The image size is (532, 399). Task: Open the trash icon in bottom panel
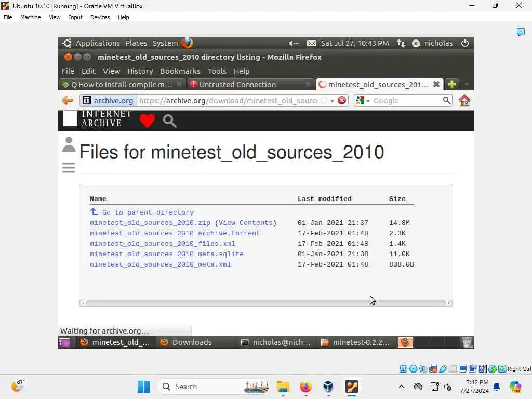pos(467,342)
